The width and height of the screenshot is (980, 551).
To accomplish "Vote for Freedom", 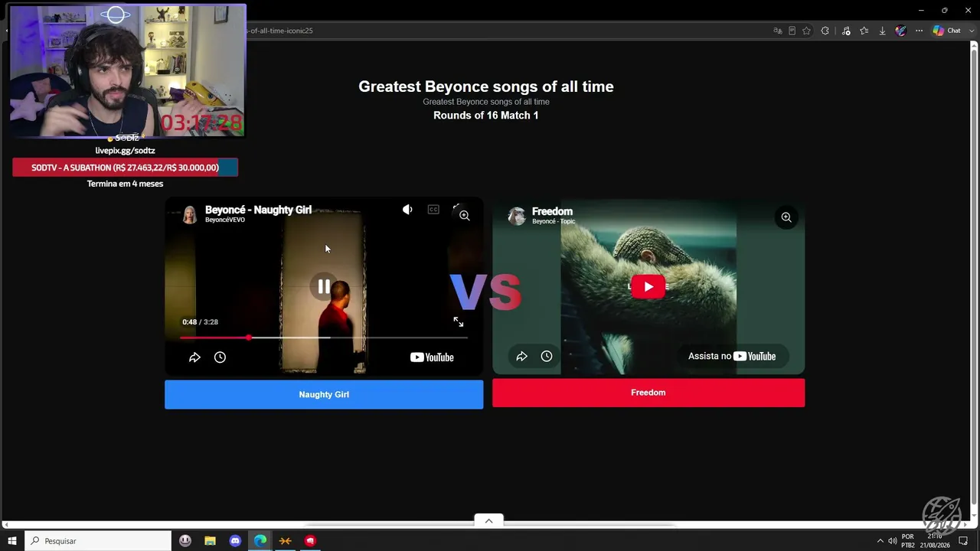I will [x=648, y=393].
